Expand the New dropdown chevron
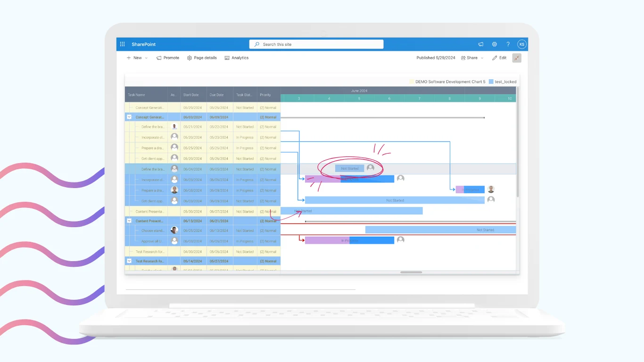Screen dimensions: 644x362 [x=146, y=58]
